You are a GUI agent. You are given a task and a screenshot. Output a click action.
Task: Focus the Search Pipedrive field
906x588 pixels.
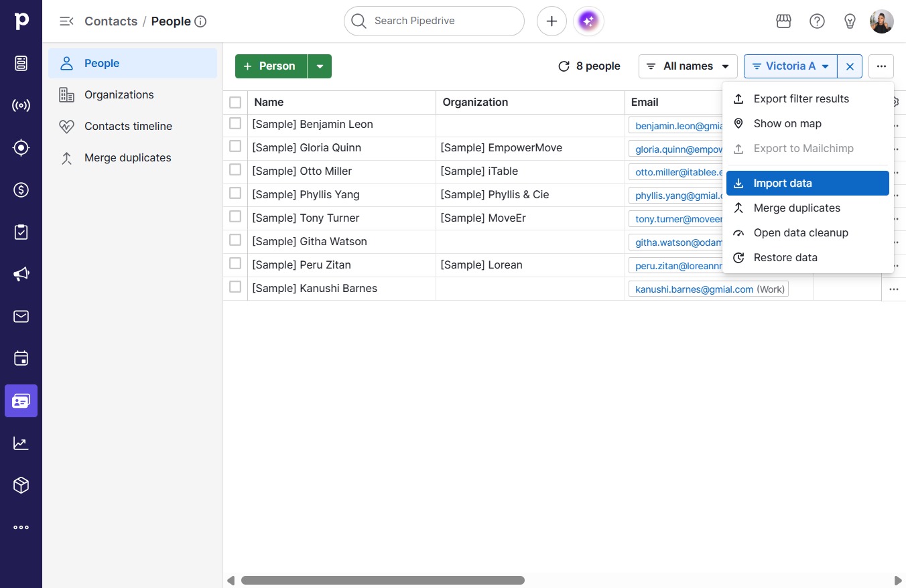(x=434, y=21)
